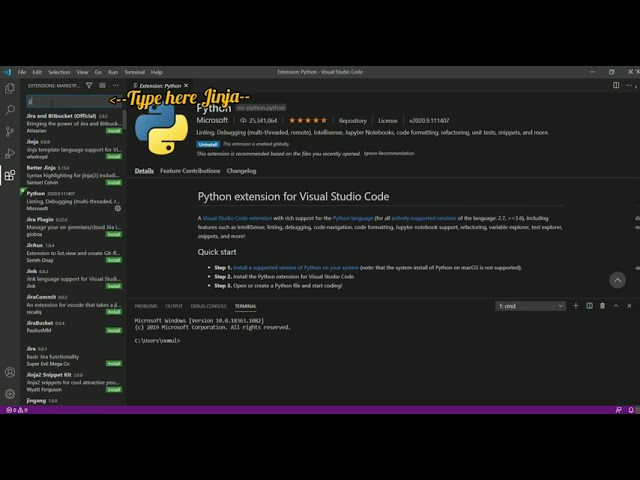Install the Jinja extension by wholroyd
Image resolution: width=640 pixels, height=480 pixels.
click(114, 157)
